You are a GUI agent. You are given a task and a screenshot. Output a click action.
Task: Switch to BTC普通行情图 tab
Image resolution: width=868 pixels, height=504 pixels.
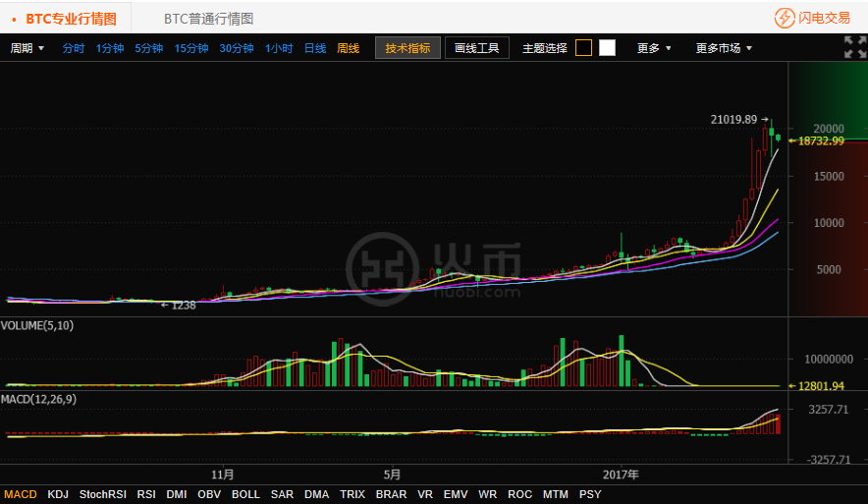[208, 19]
